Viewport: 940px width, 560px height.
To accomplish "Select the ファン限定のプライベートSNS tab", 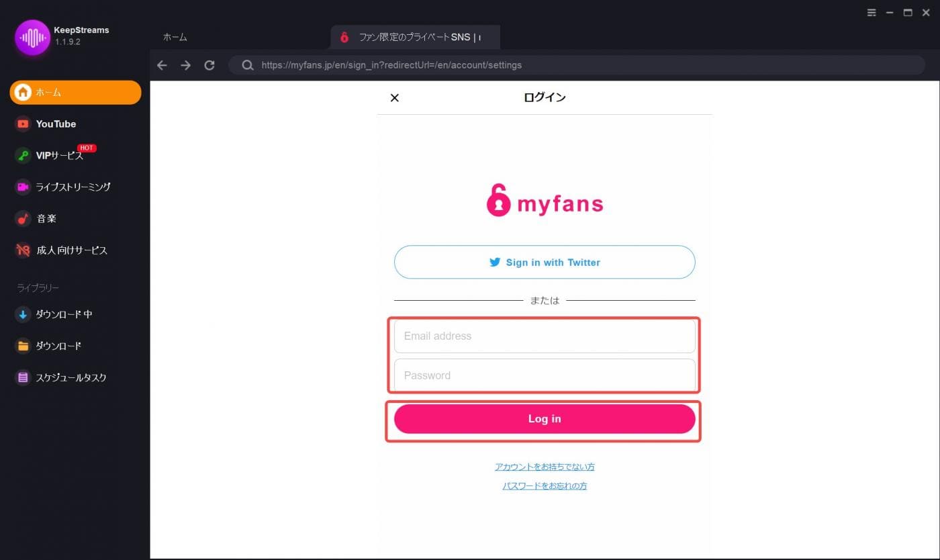I will (413, 37).
